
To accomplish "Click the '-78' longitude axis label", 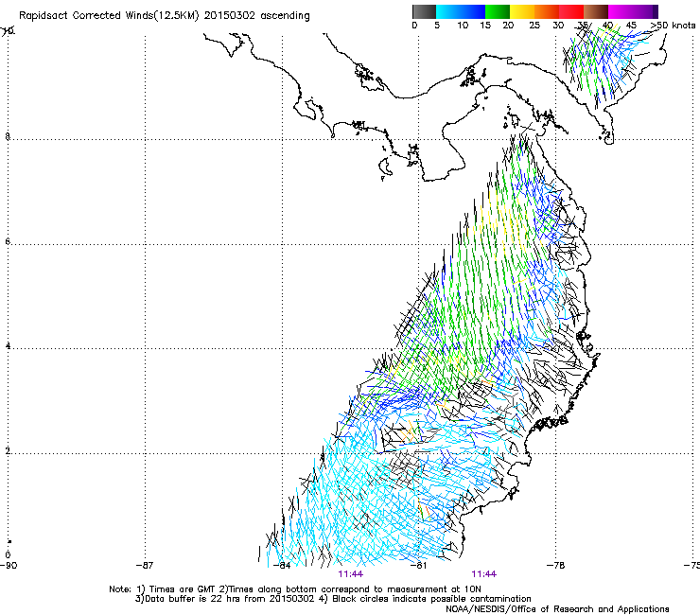I will pos(556,566).
